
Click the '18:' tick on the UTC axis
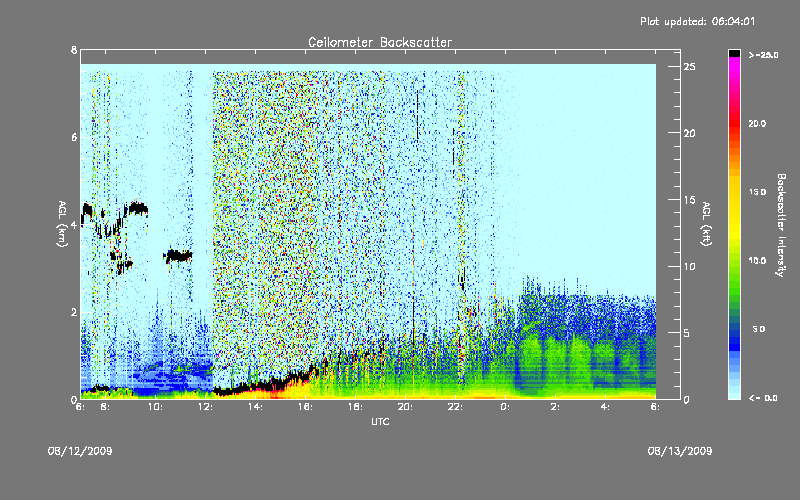pyautogui.click(x=355, y=407)
